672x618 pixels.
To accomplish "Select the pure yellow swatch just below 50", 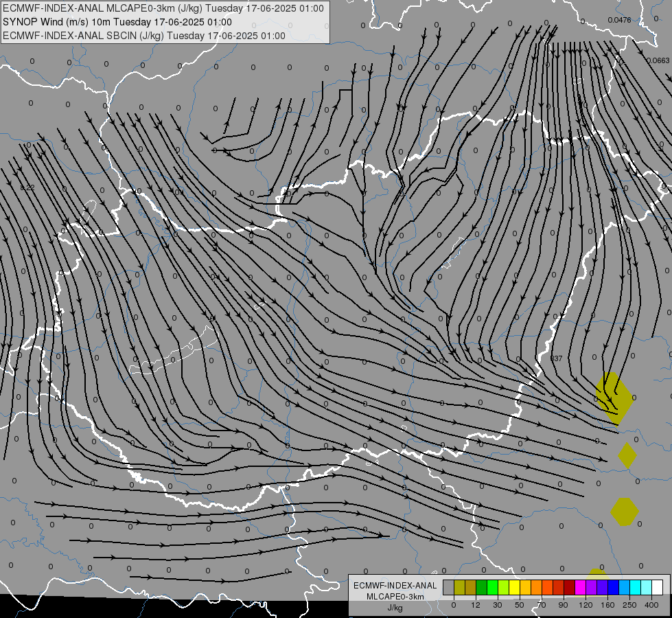I will tap(515, 587).
